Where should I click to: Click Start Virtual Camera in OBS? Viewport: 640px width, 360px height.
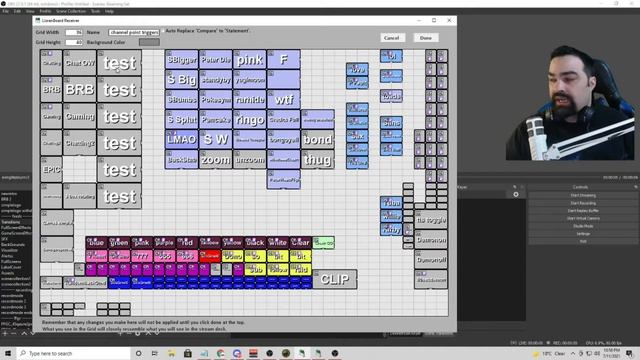coord(583,219)
